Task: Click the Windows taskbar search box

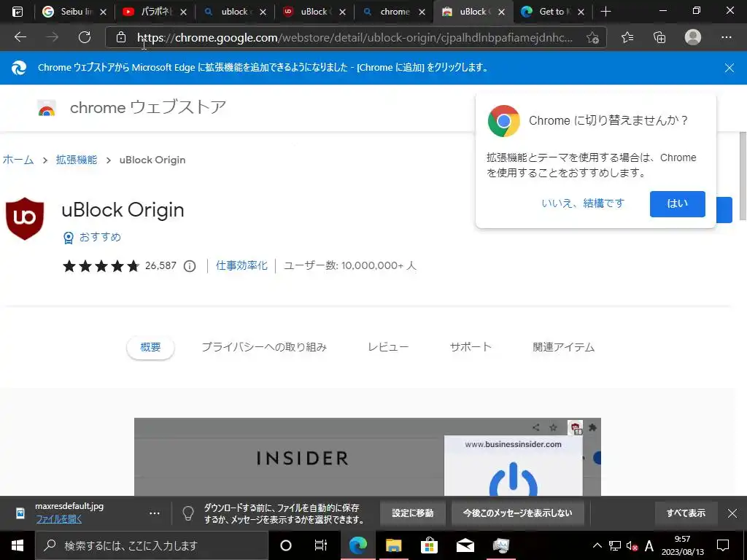Action: click(x=152, y=545)
